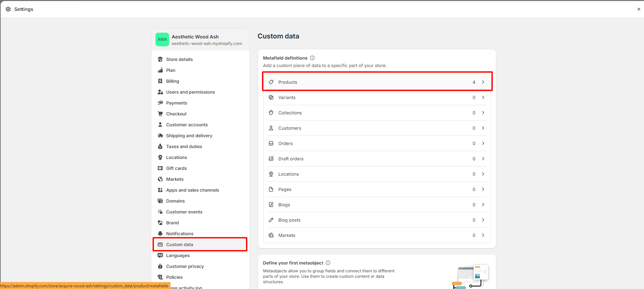The image size is (644, 289).
Task: Click the info icon beside metaobject heading
Action: (x=328, y=263)
